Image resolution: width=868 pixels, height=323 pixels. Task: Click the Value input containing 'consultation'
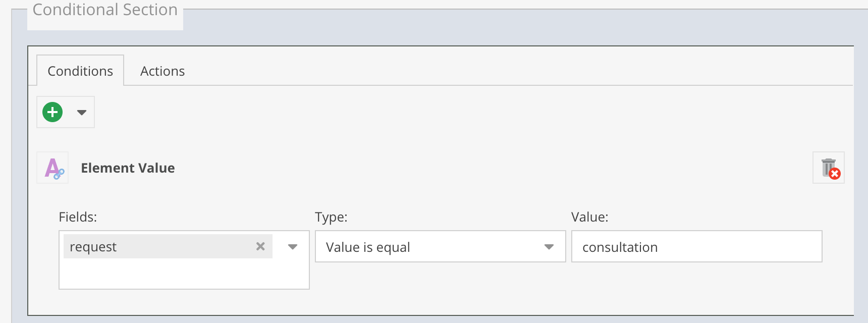(696, 247)
